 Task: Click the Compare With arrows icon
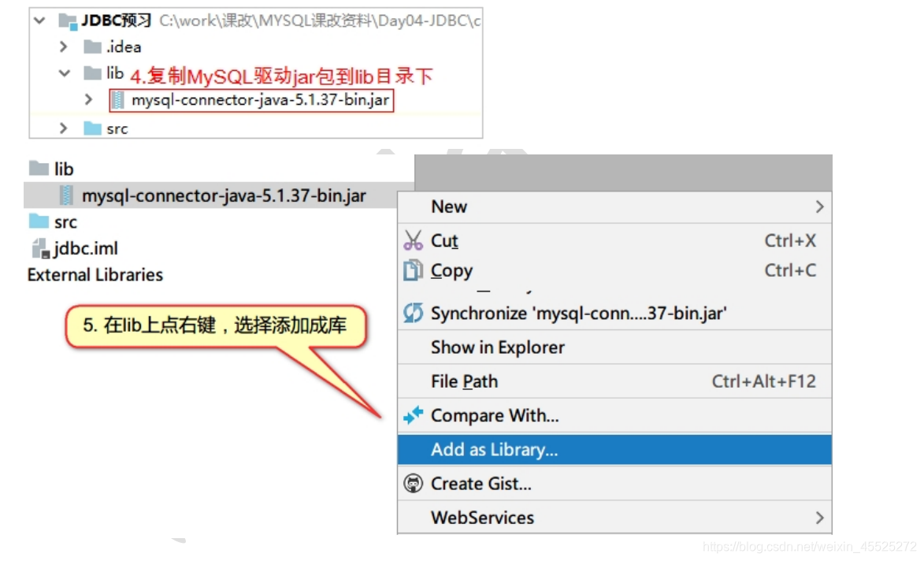[413, 415]
